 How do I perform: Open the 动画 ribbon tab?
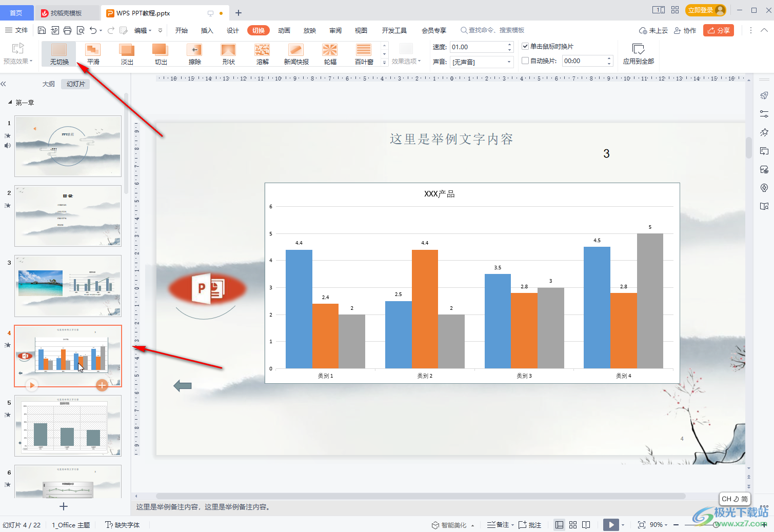[x=284, y=31]
